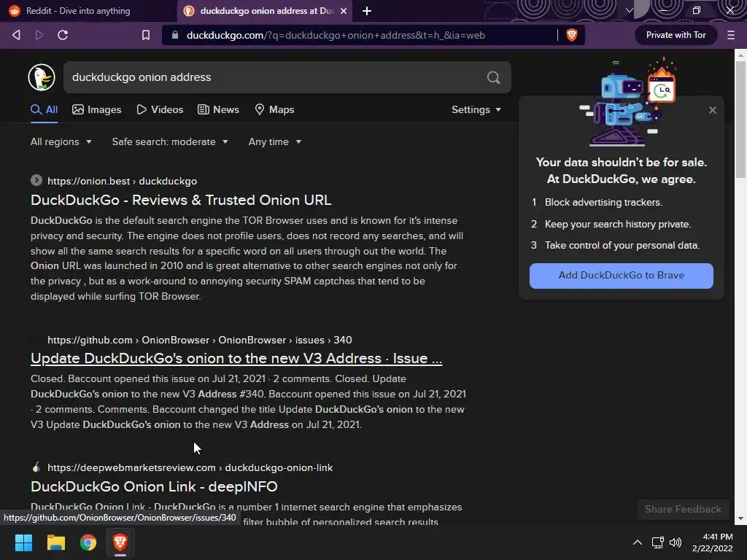Viewport: 747px width, 560px height.
Task: Click Brave icon in taskbar
Action: click(x=120, y=542)
